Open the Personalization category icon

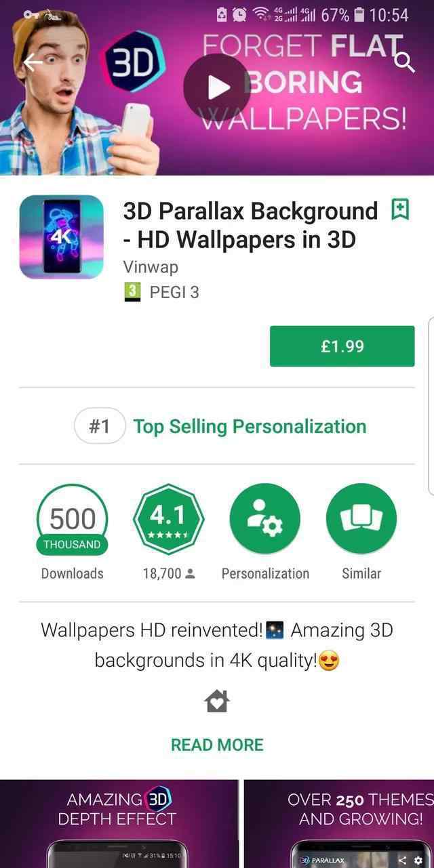(x=265, y=520)
